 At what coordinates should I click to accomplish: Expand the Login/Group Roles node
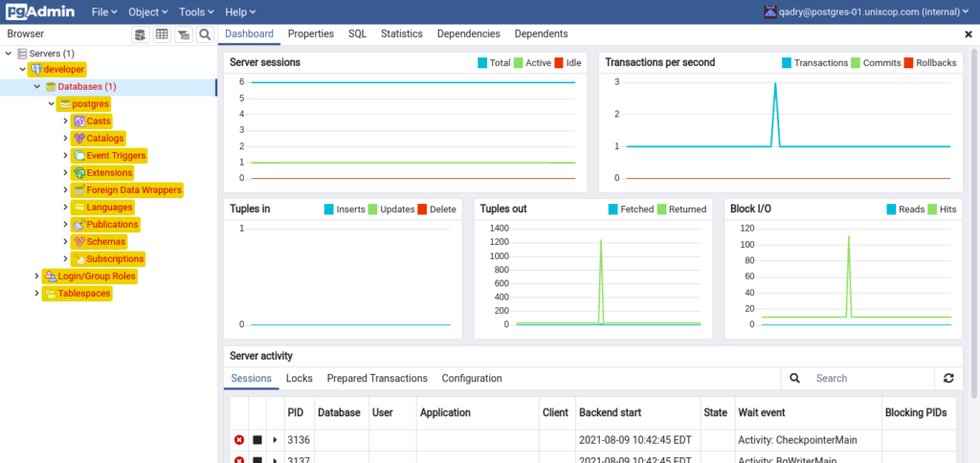pos(37,276)
